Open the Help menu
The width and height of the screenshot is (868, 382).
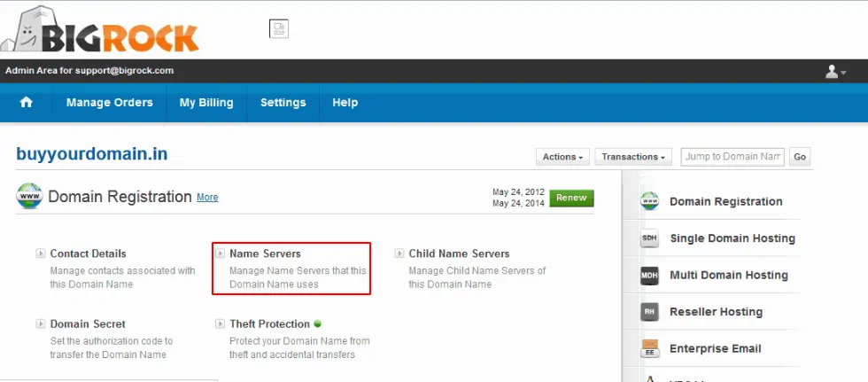345,103
